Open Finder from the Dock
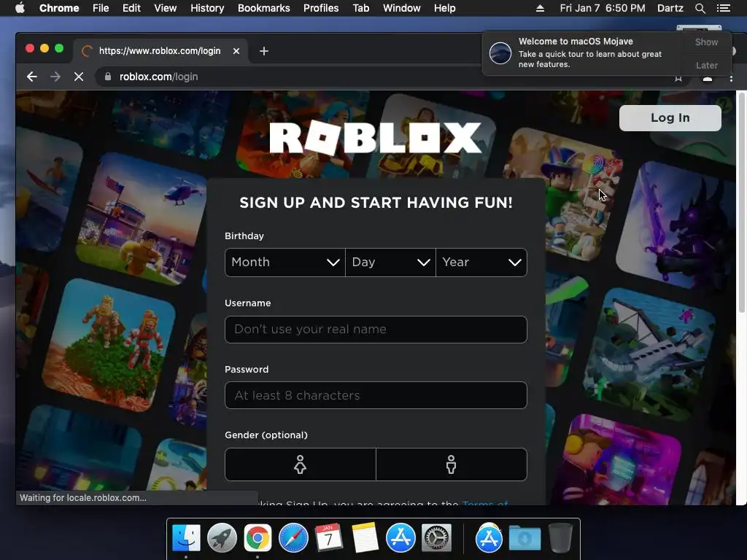 click(x=186, y=538)
